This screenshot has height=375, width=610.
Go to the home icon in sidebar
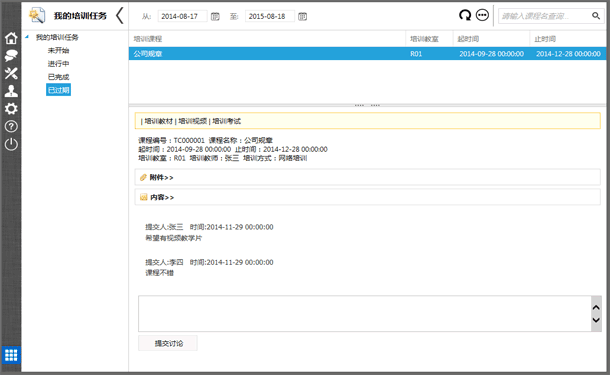click(x=11, y=38)
